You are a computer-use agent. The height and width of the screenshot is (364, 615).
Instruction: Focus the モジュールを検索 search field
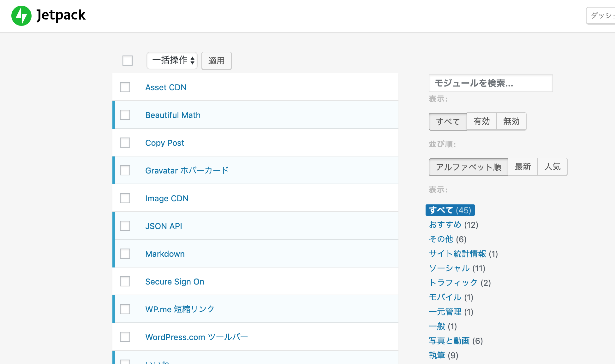pos(491,83)
